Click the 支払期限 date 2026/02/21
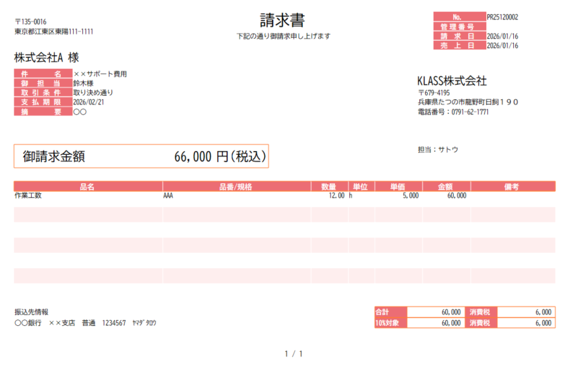This screenshot has width=571, height=392. pos(89,102)
